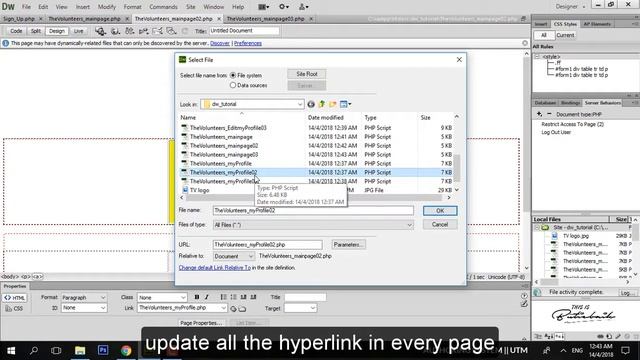Switch CSS Styles to All mode
Screen dimensions: 640x360
[x=544, y=36]
